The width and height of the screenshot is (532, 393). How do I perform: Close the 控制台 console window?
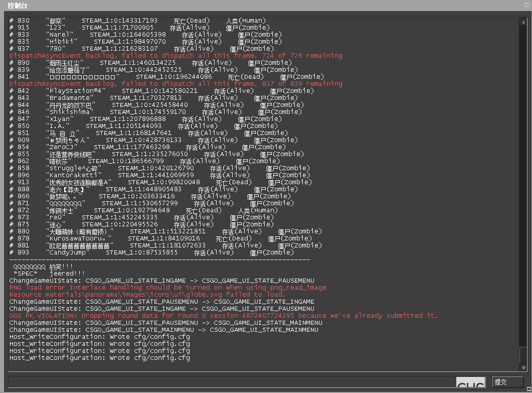coord(526,5)
